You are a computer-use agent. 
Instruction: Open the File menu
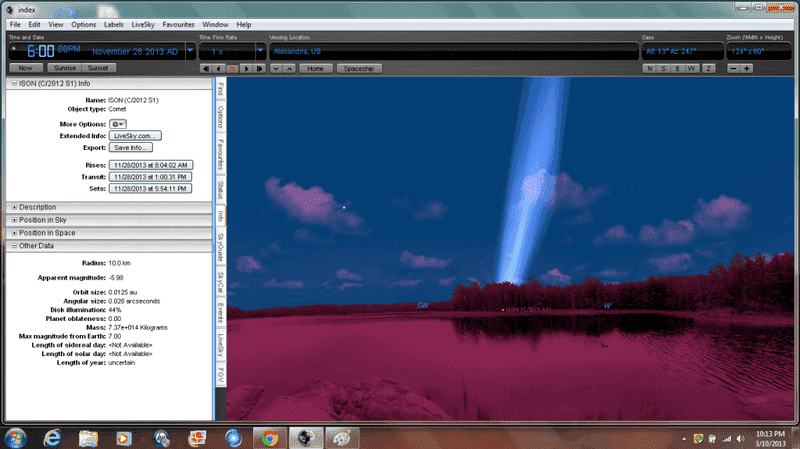point(15,24)
